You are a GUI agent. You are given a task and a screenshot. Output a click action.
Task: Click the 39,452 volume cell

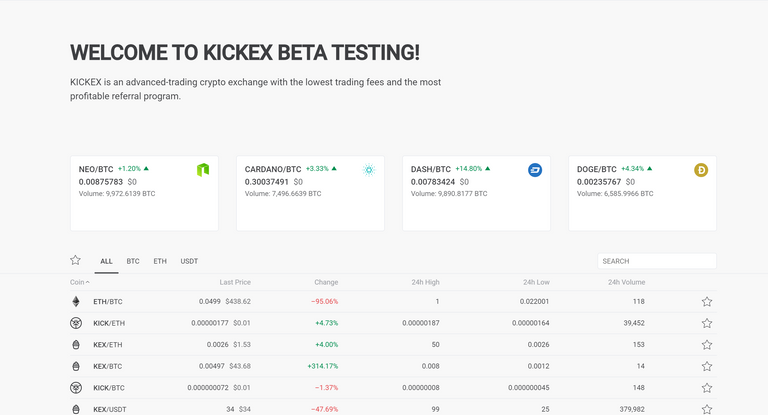point(634,323)
